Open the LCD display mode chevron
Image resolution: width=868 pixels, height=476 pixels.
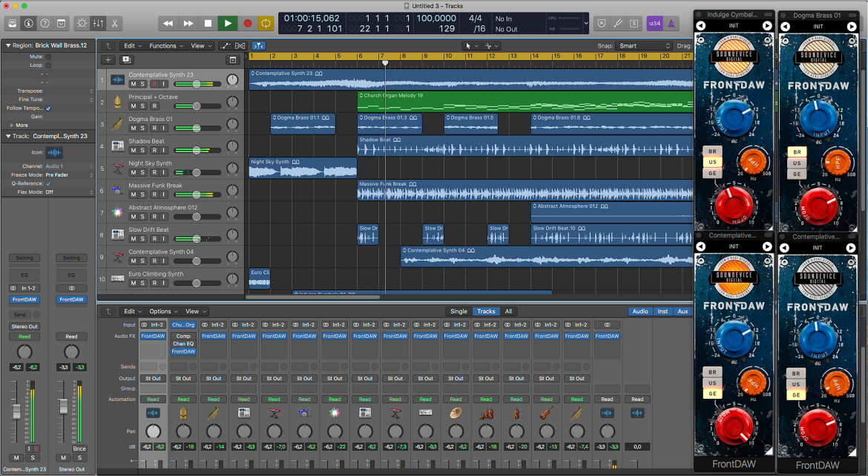(585, 23)
